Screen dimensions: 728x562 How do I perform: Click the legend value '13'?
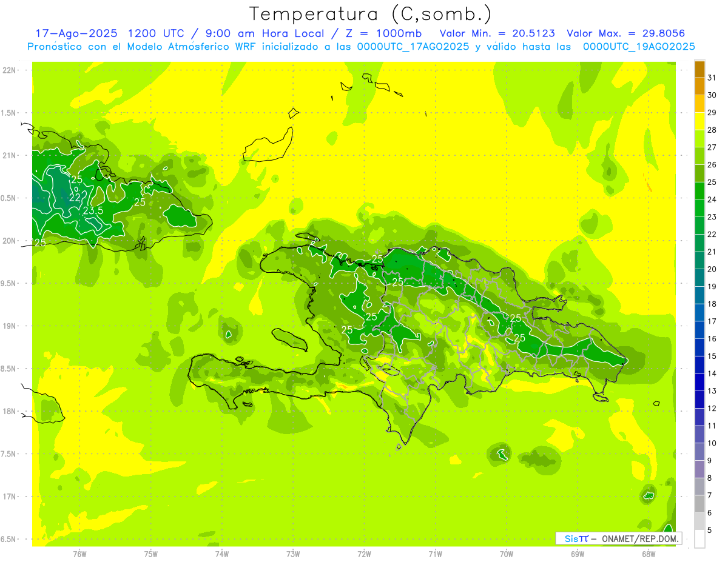tap(712, 391)
